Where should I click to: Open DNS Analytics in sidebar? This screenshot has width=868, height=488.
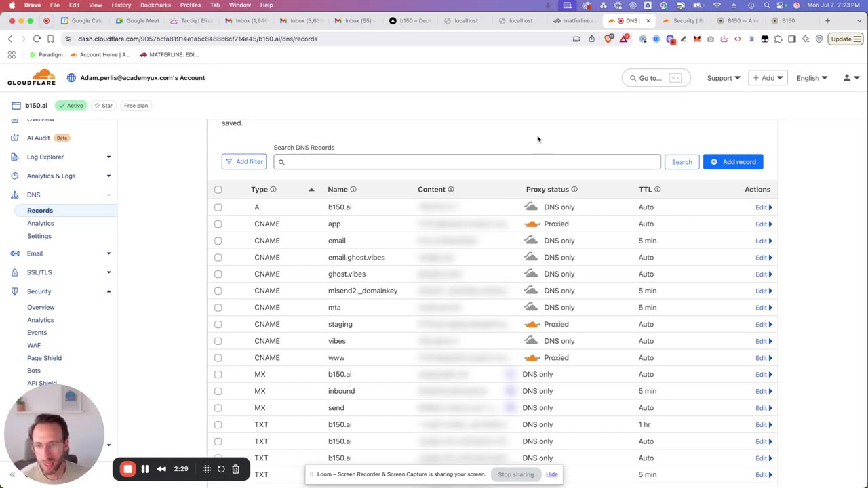[40, 223]
